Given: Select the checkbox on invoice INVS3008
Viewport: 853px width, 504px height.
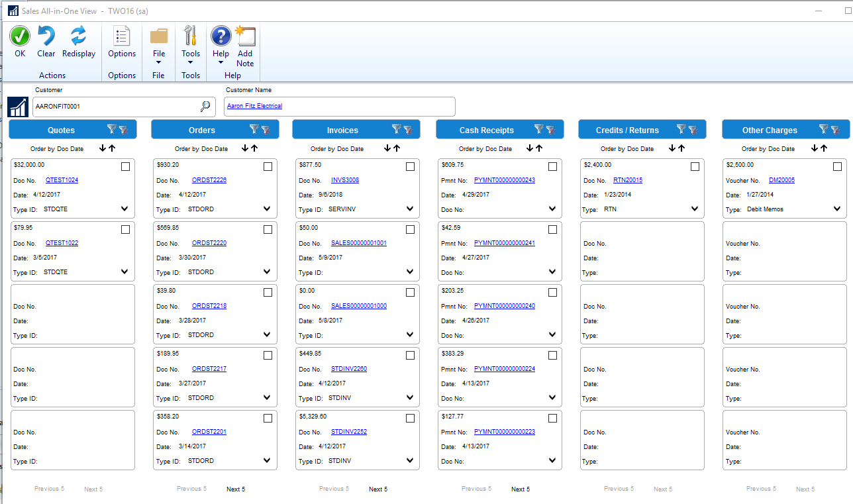Looking at the screenshot, I should [x=410, y=167].
